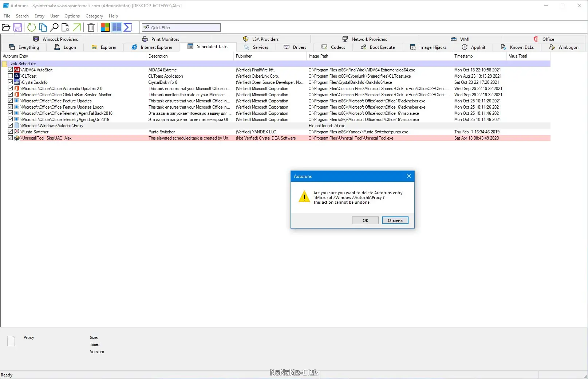
Task: Click the Sigma toolbar icon
Action: coord(128,27)
